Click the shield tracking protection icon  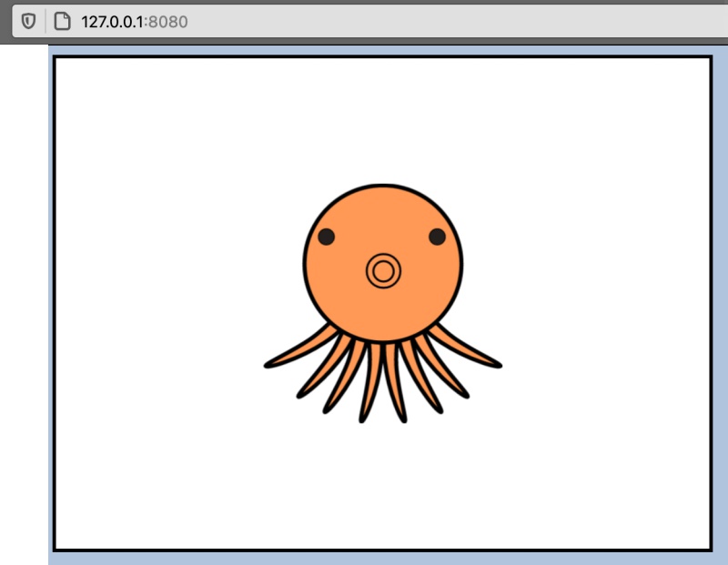coord(28,21)
